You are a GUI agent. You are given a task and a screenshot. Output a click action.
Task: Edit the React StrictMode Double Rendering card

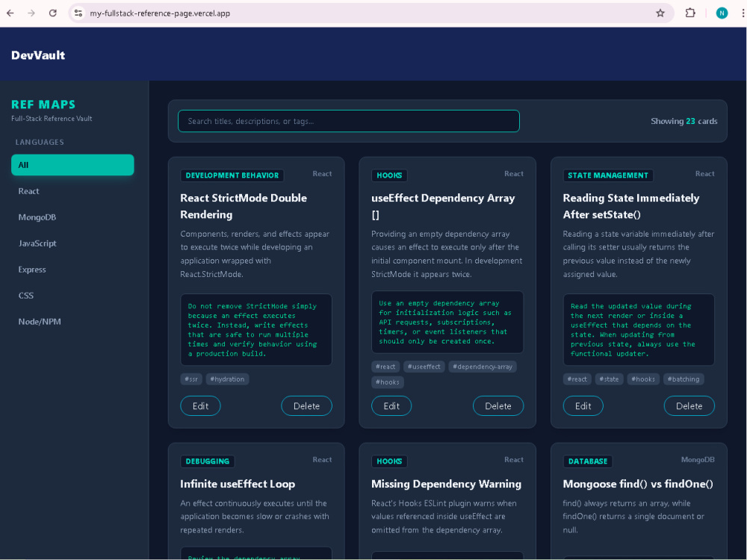pyautogui.click(x=200, y=406)
